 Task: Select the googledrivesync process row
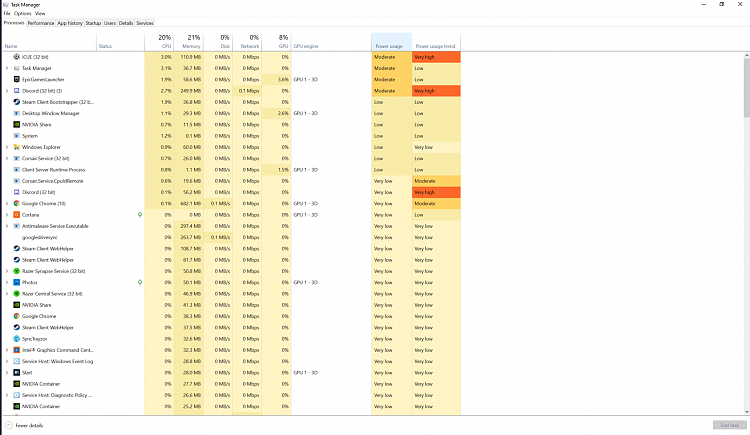[x=232, y=237]
